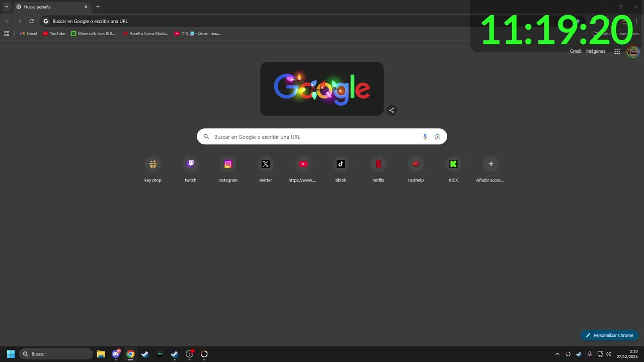Open the YouTube bookmark
Image resolution: width=644 pixels, height=362 pixels.
[54, 33]
